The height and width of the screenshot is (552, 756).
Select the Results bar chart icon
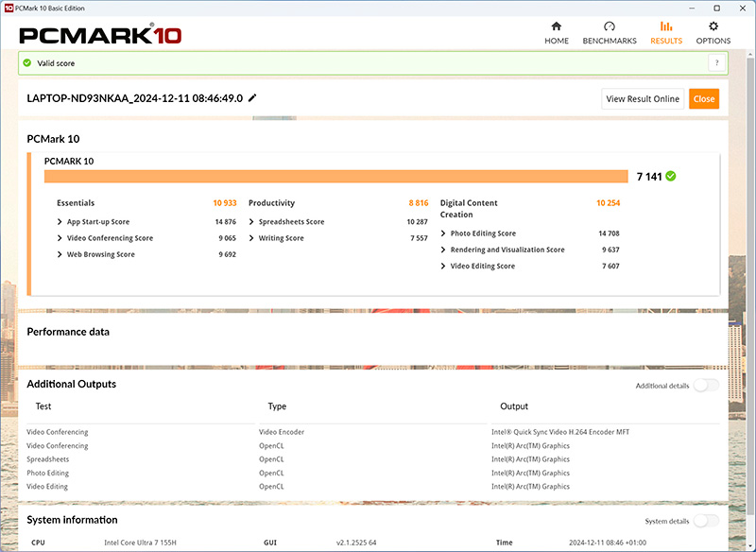tap(666, 26)
